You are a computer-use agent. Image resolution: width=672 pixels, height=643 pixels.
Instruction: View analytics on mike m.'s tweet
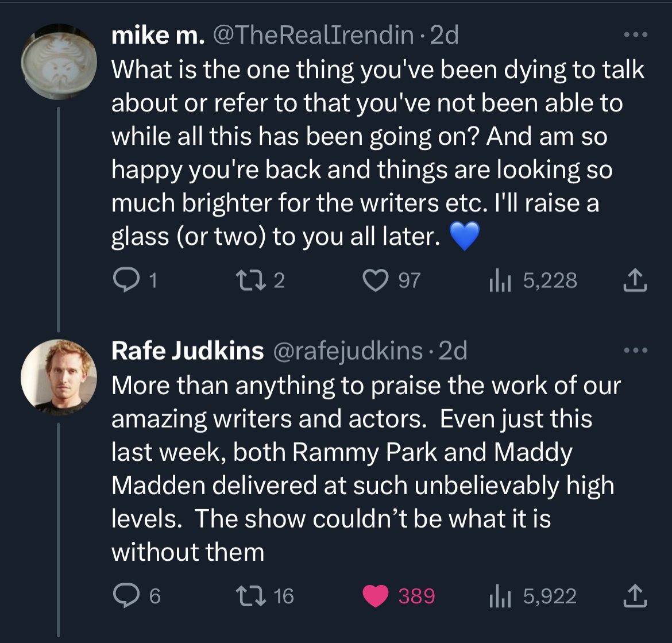(x=495, y=280)
